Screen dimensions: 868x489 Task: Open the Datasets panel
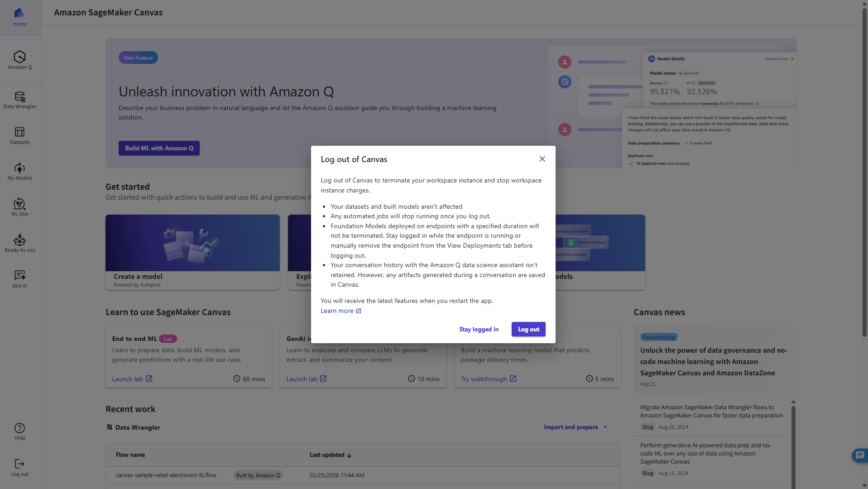[19, 135]
